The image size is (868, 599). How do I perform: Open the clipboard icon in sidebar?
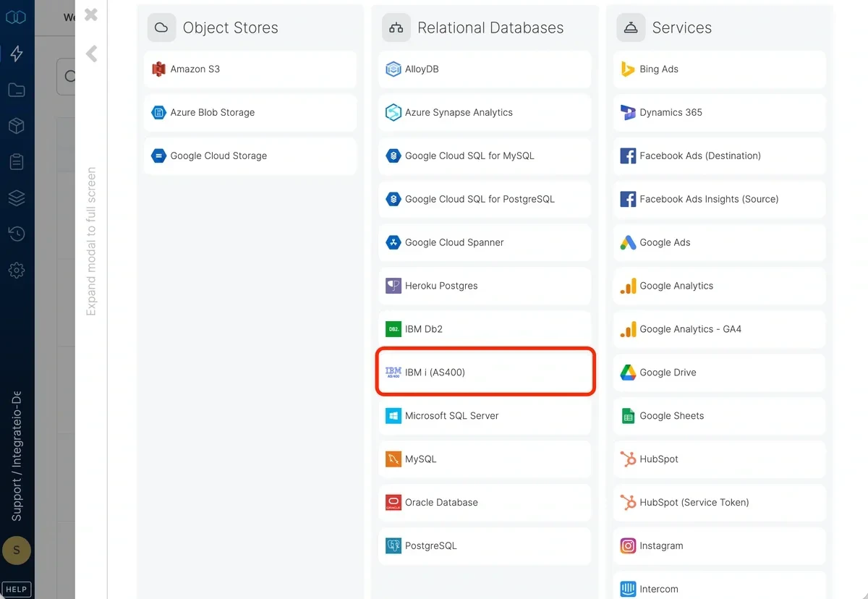17,162
